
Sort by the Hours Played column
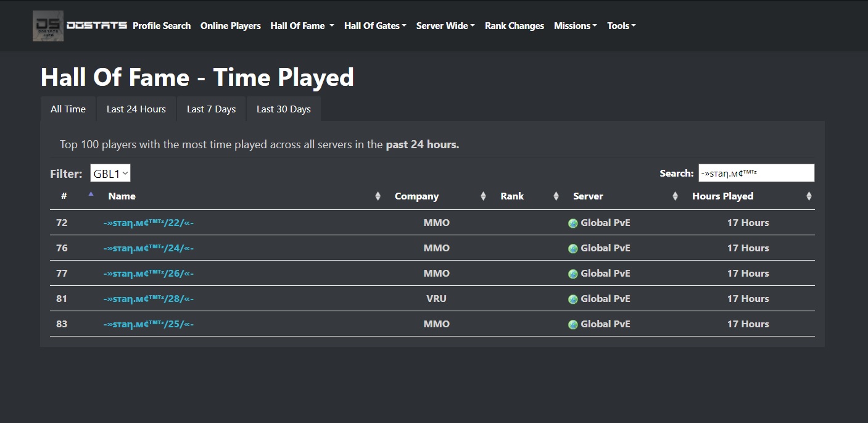(750, 196)
